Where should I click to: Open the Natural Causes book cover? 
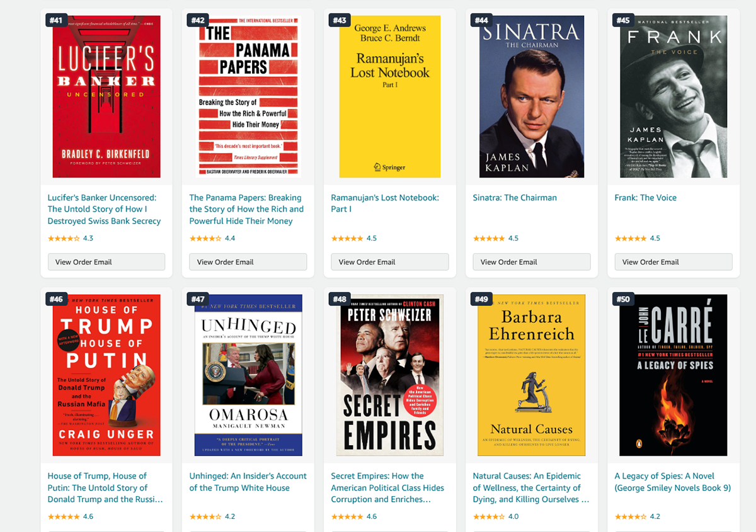(532, 375)
